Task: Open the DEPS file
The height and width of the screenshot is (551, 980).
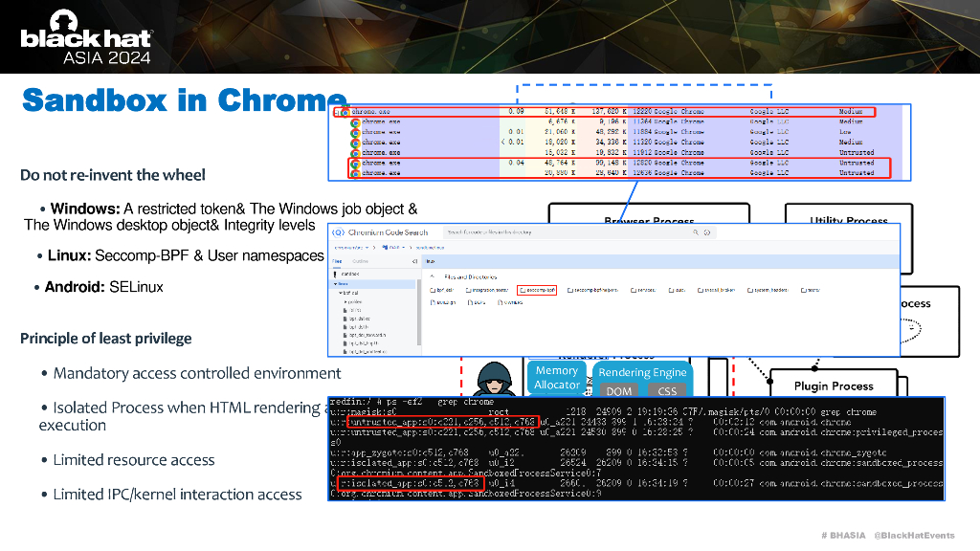Action: [x=477, y=302]
